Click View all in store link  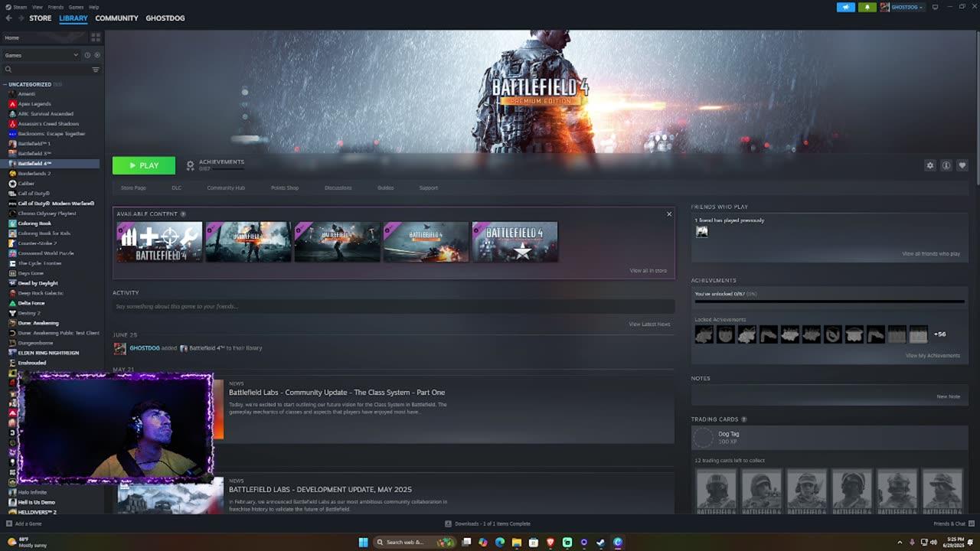648,270
